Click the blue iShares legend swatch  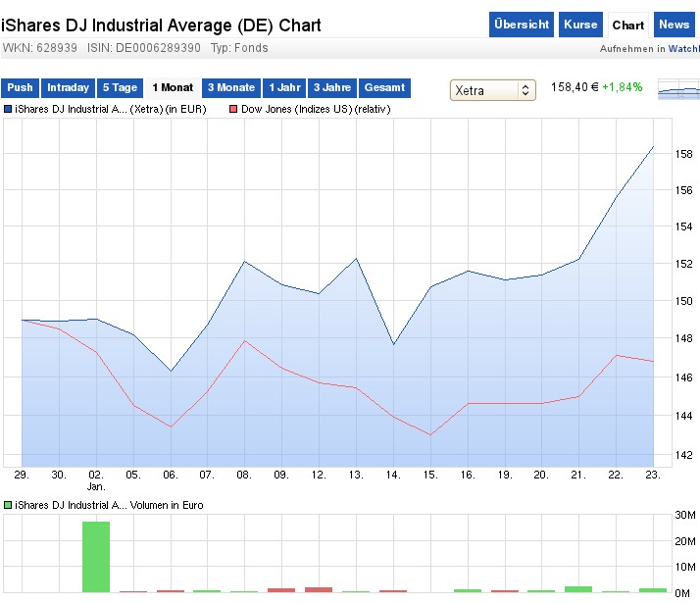[8, 109]
